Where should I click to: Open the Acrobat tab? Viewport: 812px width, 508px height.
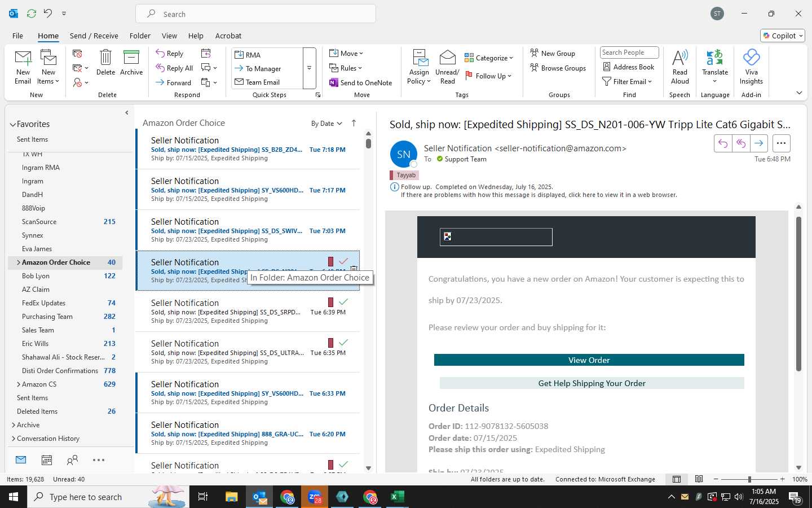coord(228,36)
